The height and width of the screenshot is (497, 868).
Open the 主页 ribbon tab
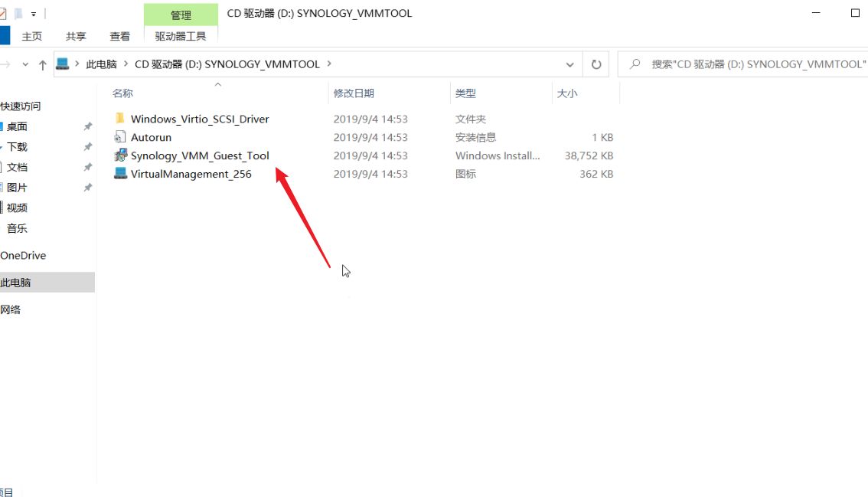coord(31,37)
